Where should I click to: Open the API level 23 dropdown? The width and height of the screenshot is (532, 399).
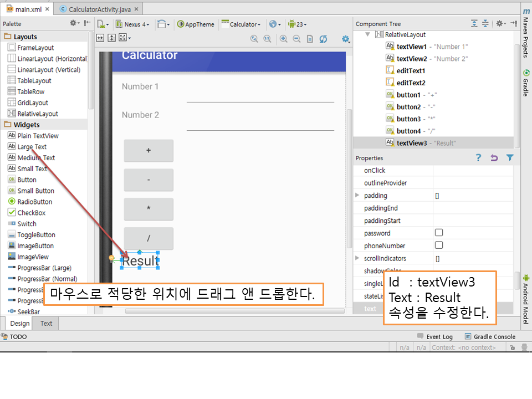298,24
